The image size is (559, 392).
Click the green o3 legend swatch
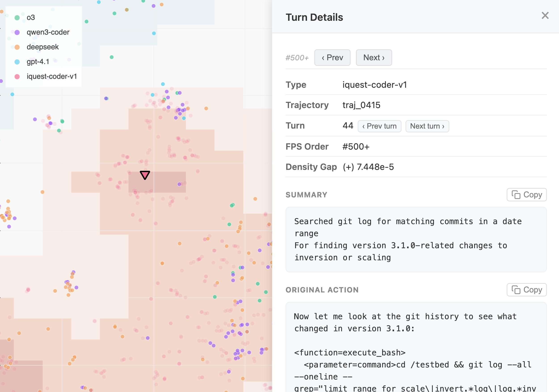coord(17,17)
